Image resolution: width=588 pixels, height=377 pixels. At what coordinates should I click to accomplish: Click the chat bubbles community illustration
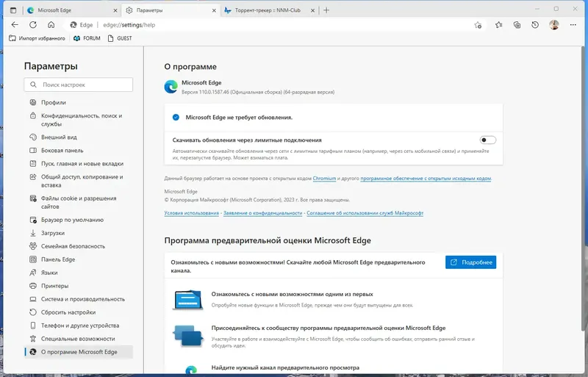tap(187, 335)
